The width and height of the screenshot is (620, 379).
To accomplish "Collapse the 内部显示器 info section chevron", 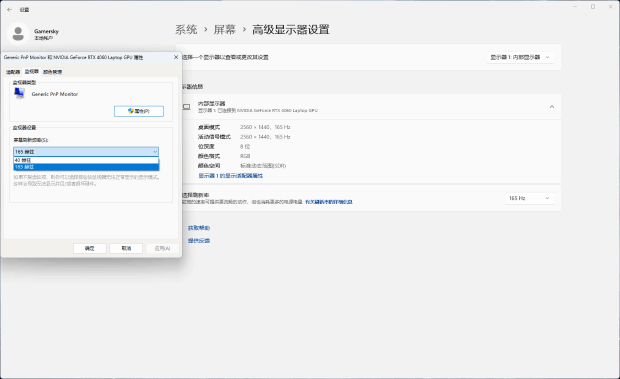I will click(x=552, y=107).
